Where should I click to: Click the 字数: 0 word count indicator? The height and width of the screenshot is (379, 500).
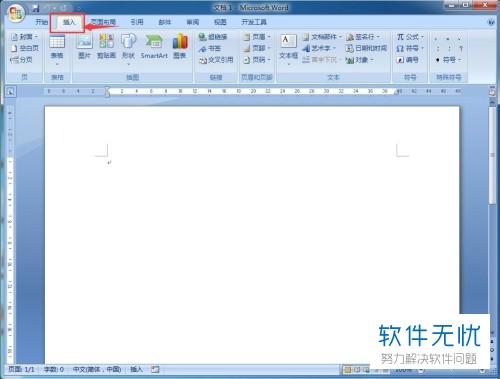[54, 369]
